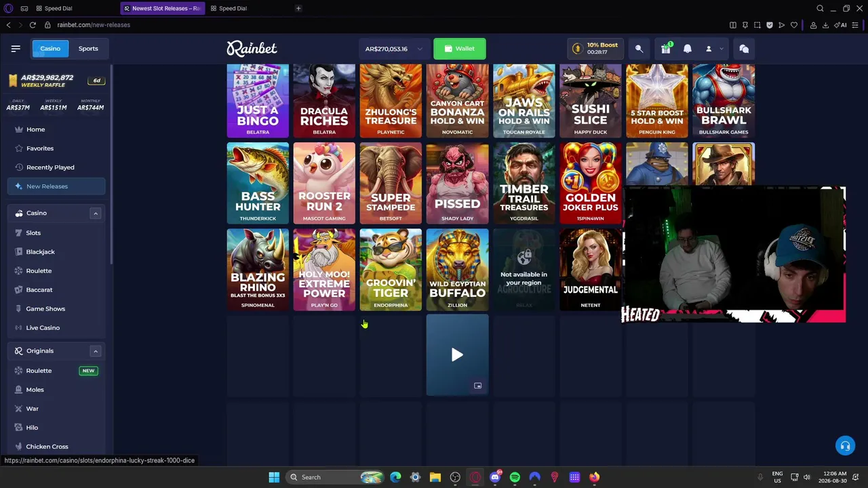Image resolution: width=868 pixels, height=488 pixels.
Task: Open the Rainbet game search magnifier
Action: [x=639, y=49]
